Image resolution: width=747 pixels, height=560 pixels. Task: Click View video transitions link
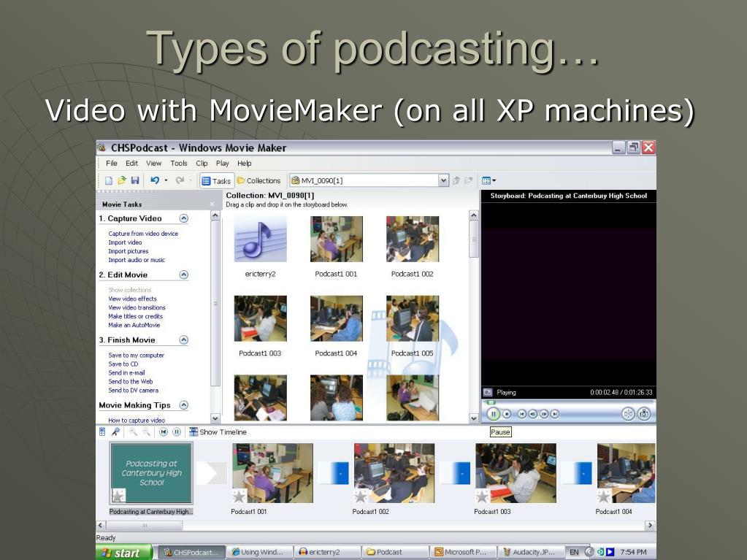pyautogui.click(x=137, y=307)
